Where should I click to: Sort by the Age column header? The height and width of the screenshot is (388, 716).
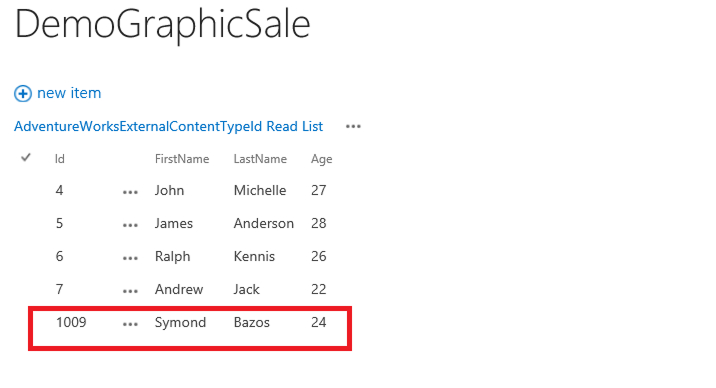pyautogui.click(x=321, y=159)
